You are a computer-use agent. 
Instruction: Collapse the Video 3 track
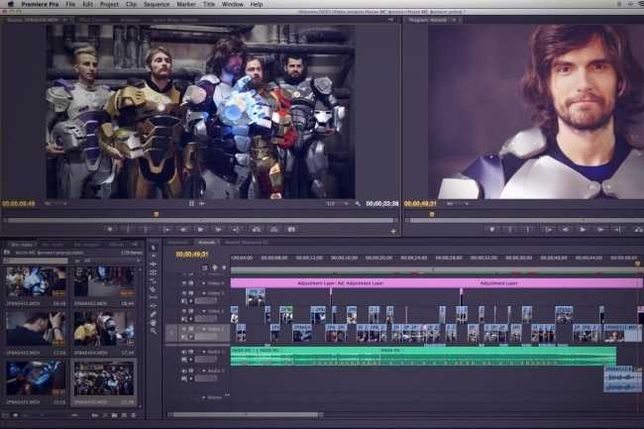[x=204, y=293]
